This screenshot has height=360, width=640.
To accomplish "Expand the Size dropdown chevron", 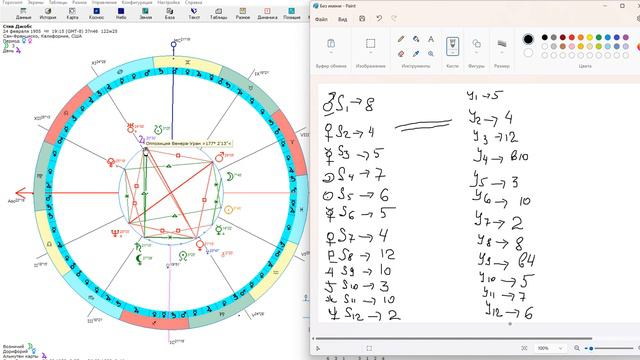I will pos(502,53).
